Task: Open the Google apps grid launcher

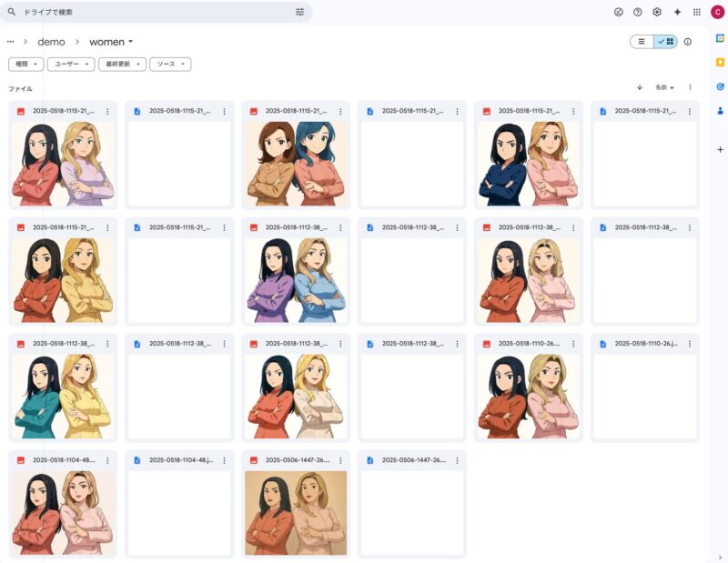Action: [697, 12]
